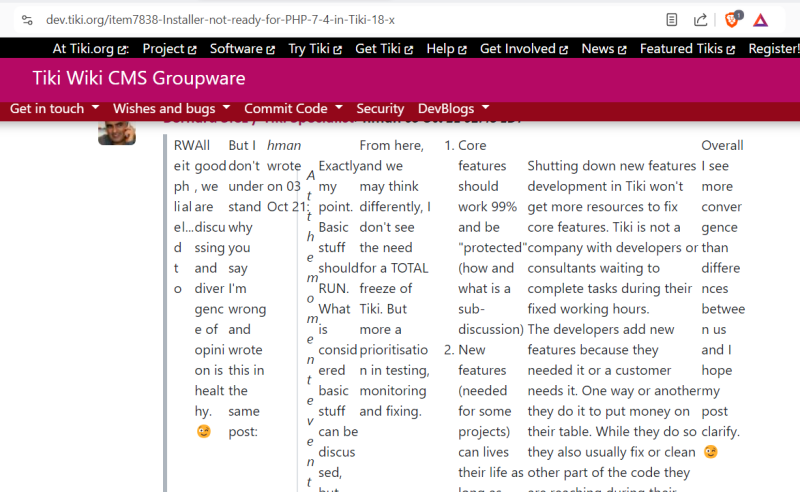This screenshot has height=492, width=800.
Task: Click the Tiki Wiki CMS Groupware title
Action: [x=139, y=78]
